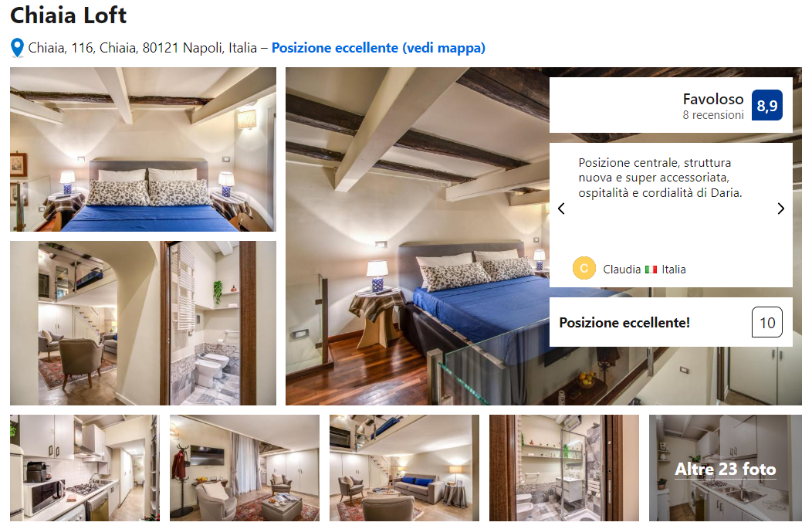Open the bathroom with shower thumbnail
The width and height of the screenshot is (812, 529).
[564, 468]
